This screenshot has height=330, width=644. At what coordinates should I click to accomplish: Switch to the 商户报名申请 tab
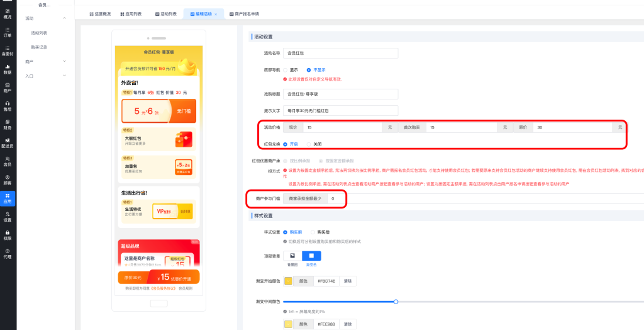[x=242, y=13]
